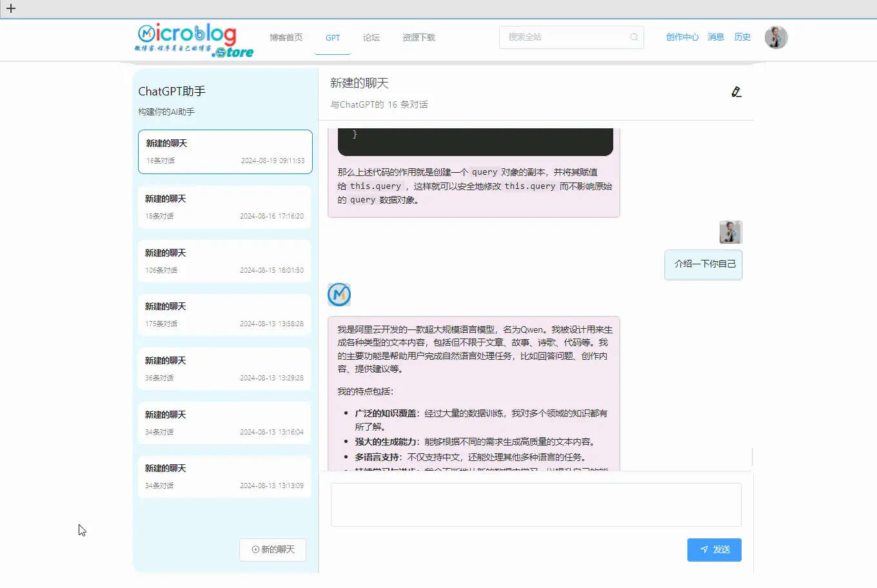
Task: Click the Microblog store logo
Action: (195, 41)
